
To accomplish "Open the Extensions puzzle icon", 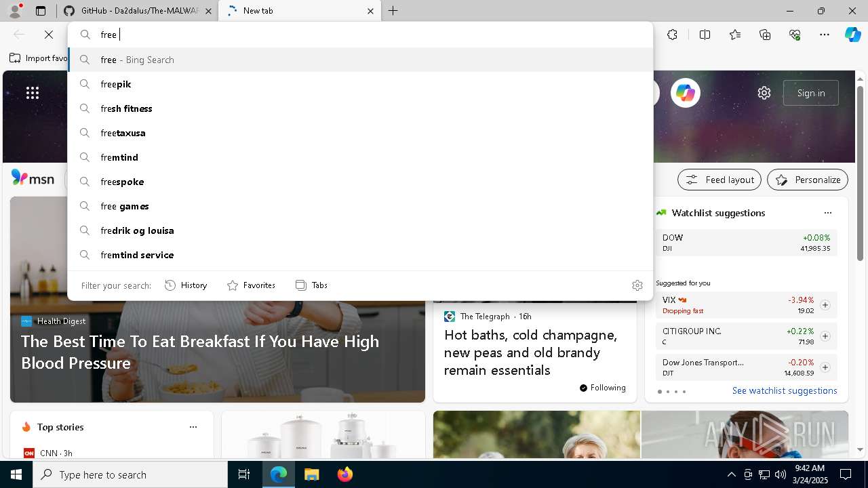I will [x=672, y=35].
